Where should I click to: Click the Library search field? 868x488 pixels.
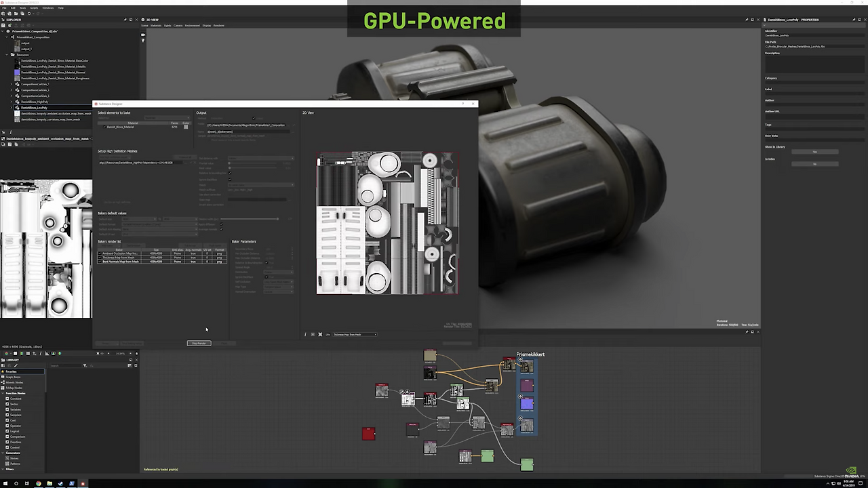coord(65,366)
